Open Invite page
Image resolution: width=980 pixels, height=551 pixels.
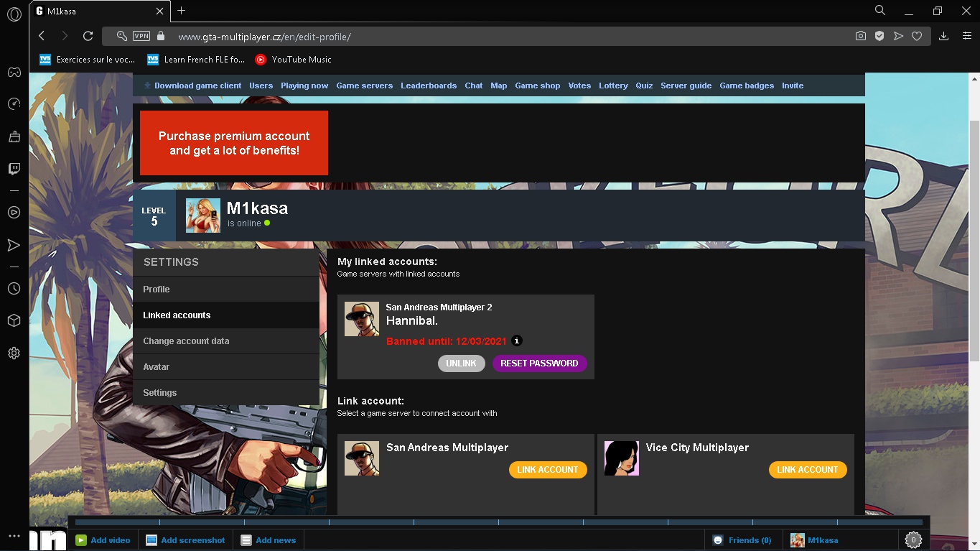pyautogui.click(x=793, y=85)
